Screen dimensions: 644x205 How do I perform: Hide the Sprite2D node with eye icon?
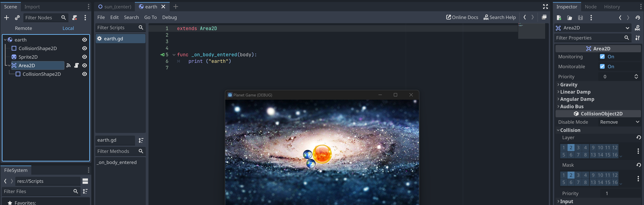click(x=85, y=57)
